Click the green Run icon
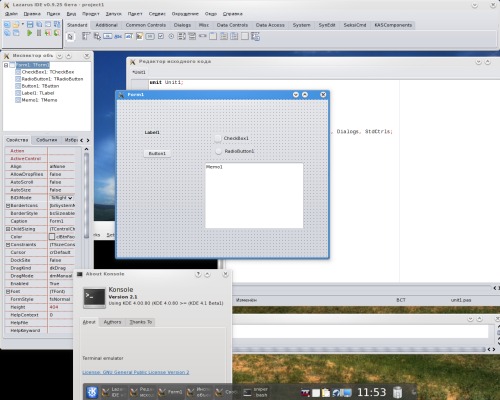Image resolution: width=500 pixels, height=400 pixels. click(30, 33)
